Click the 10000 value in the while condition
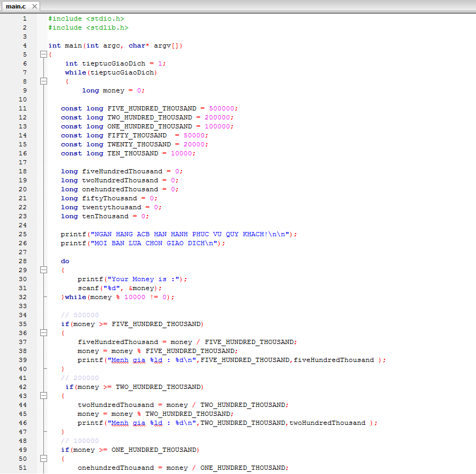Viewport: 476px width, 474px height. (135, 297)
